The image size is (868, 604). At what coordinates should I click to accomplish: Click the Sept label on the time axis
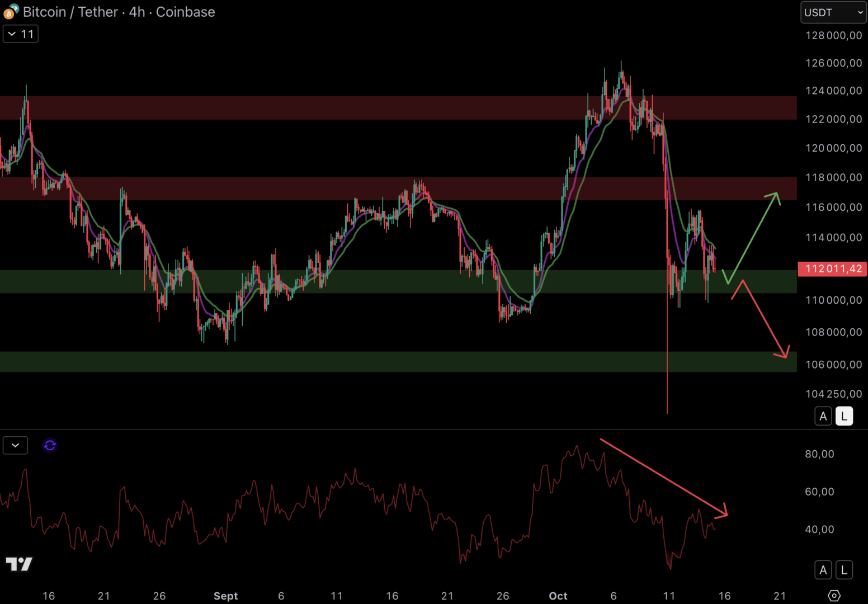point(225,596)
